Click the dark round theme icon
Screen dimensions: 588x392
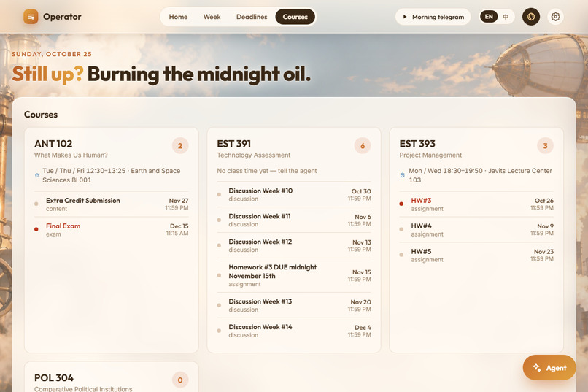coord(531,17)
